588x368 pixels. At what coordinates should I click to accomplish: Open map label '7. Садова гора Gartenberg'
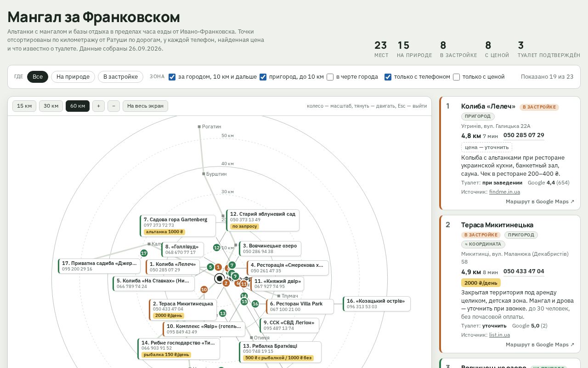coord(178,226)
